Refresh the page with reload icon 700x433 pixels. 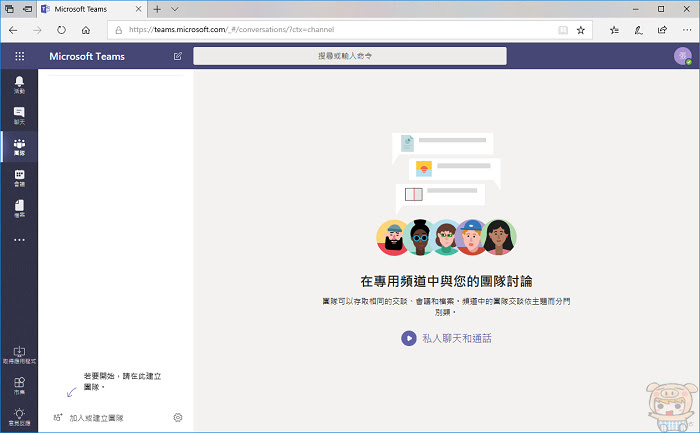tap(62, 30)
